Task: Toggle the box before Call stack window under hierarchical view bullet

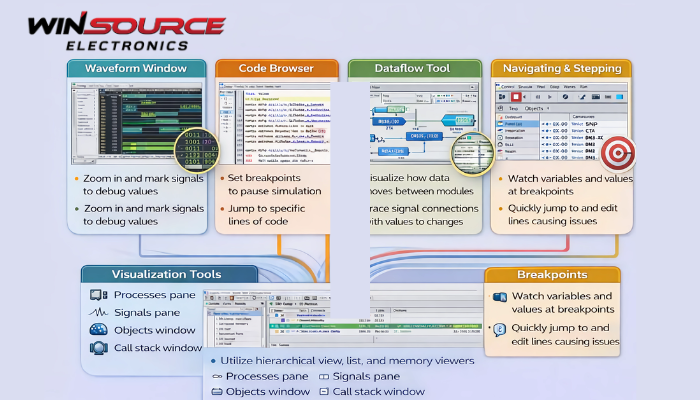Action: [x=324, y=392]
